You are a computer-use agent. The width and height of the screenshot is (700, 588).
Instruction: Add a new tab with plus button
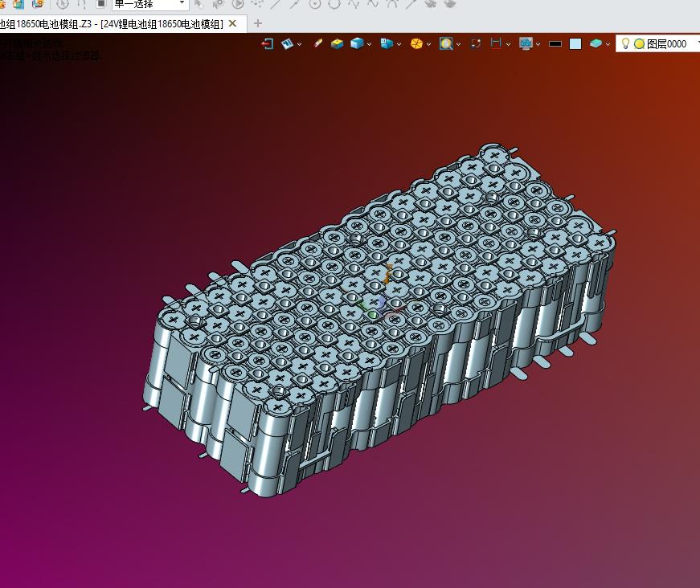(258, 23)
